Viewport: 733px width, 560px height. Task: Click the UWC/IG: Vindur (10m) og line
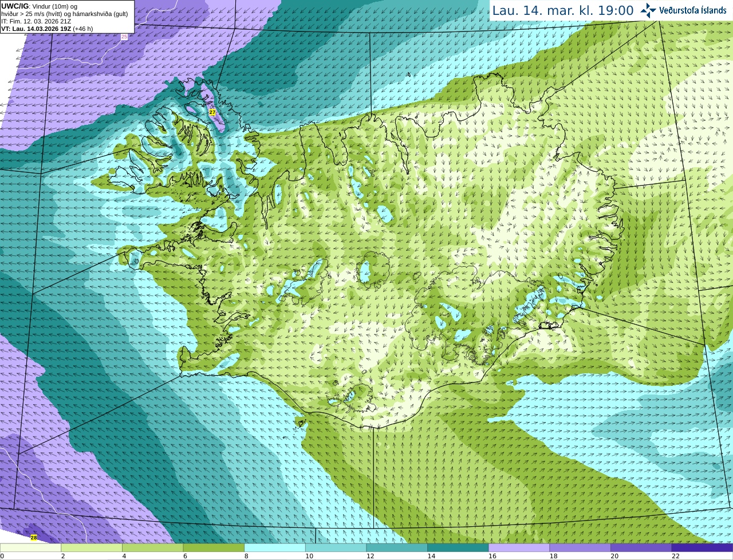pyautogui.click(x=39, y=6)
